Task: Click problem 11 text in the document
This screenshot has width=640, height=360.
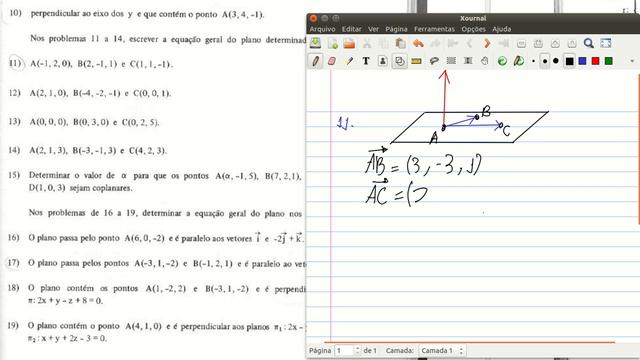Action: coord(101,64)
